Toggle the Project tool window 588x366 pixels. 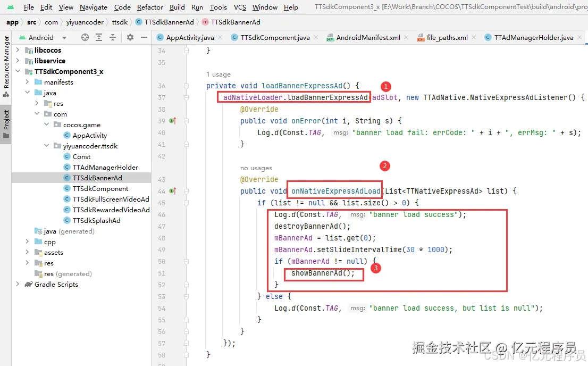click(6, 124)
